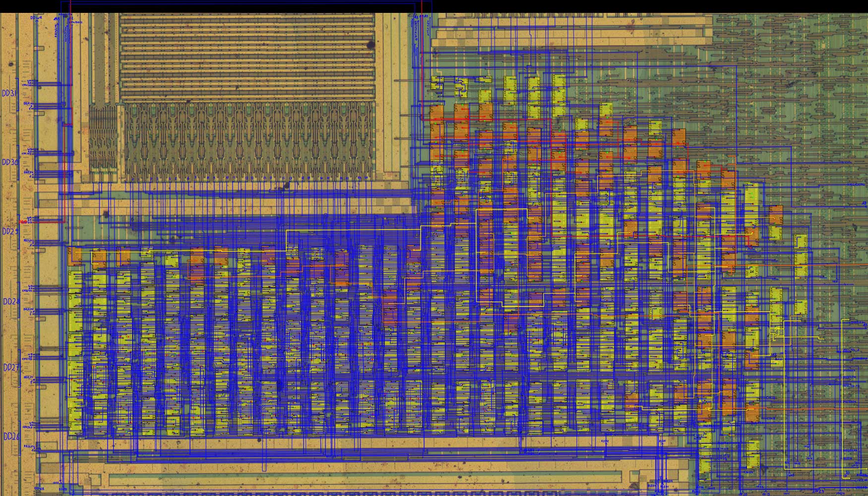Select the DD30 pad label
This screenshot has height=496, width=868.
[x=10, y=162]
